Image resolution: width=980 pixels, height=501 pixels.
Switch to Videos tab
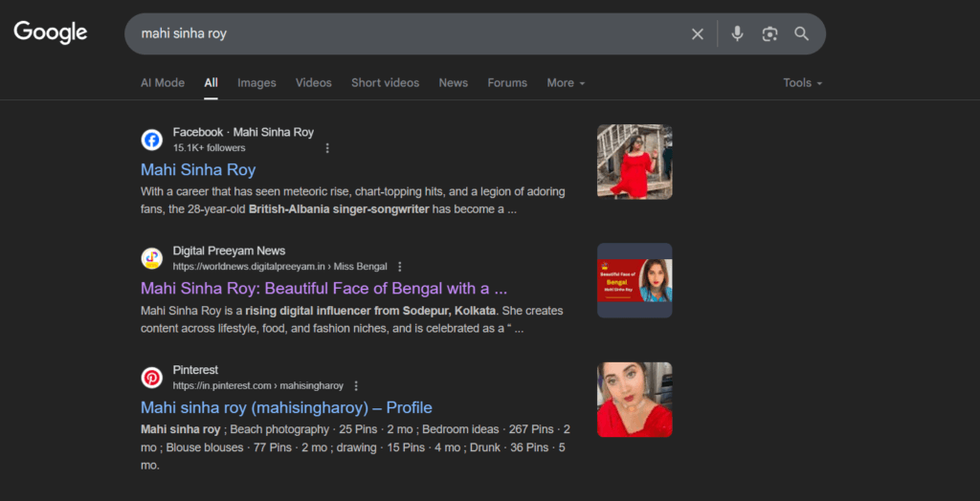click(314, 83)
